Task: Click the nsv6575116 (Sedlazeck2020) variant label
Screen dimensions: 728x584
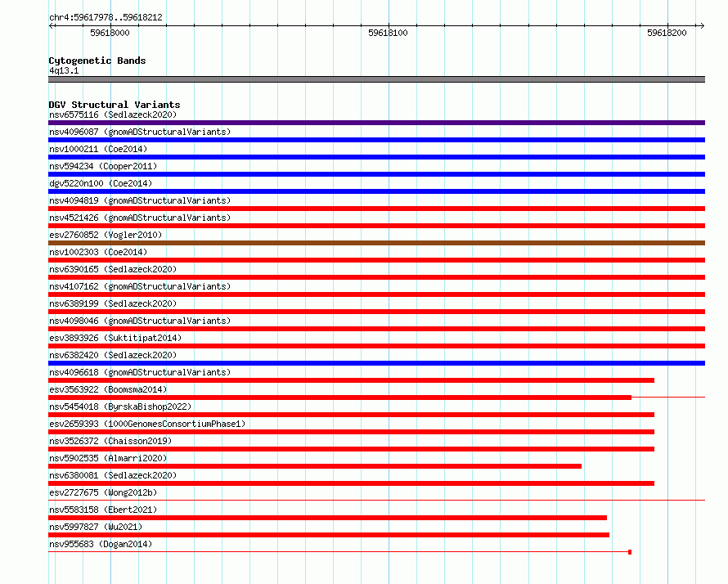Action: click(113, 115)
